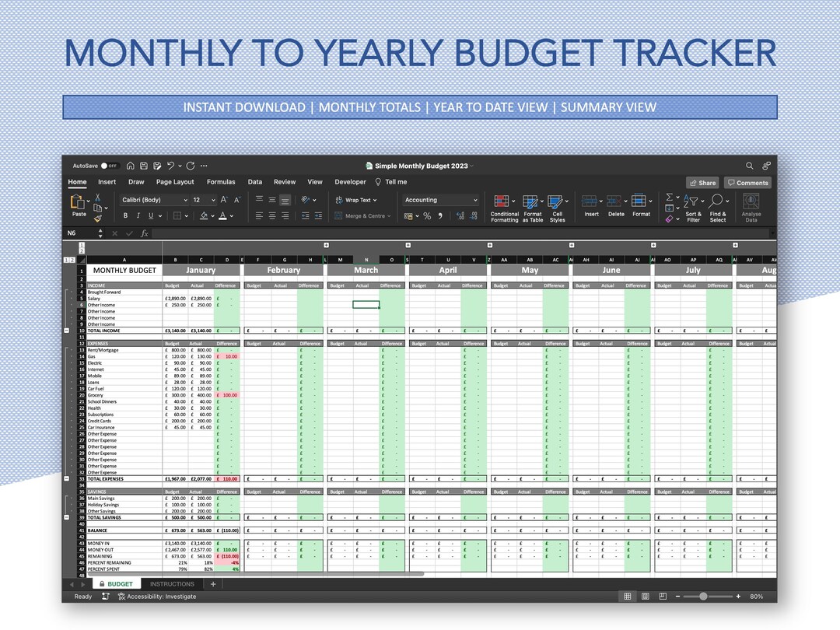This screenshot has height=630, width=840.
Task: Open the font size dropdown
Action: click(x=212, y=200)
